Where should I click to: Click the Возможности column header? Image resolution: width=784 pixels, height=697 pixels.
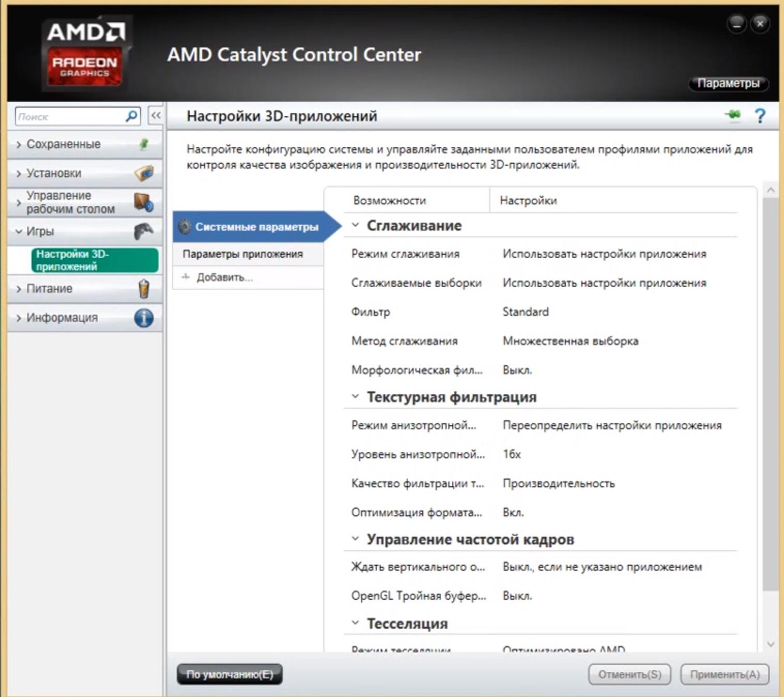[389, 200]
